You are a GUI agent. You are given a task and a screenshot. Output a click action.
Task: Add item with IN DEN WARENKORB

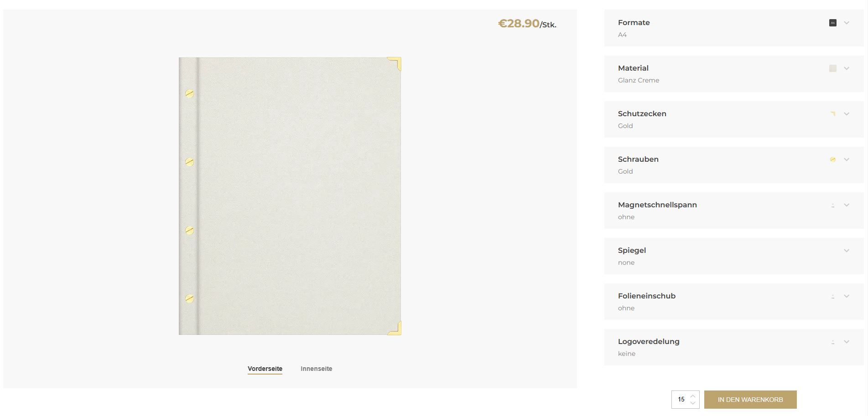point(750,400)
